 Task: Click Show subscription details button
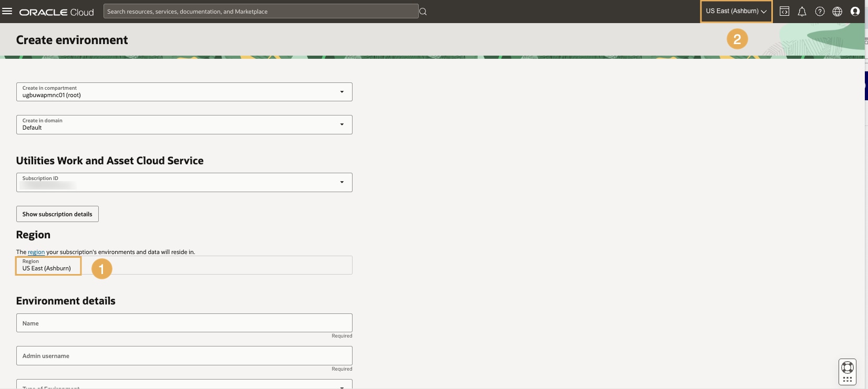tap(57, 214)
